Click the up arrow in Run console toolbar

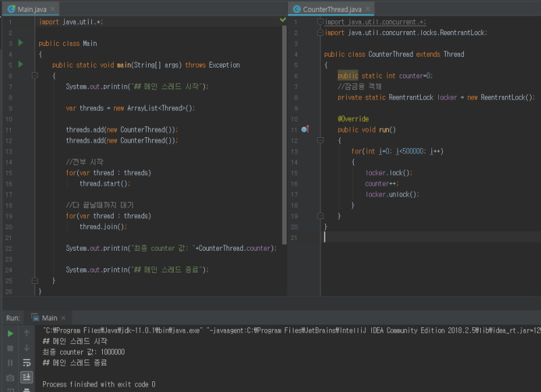coord(27,333)
